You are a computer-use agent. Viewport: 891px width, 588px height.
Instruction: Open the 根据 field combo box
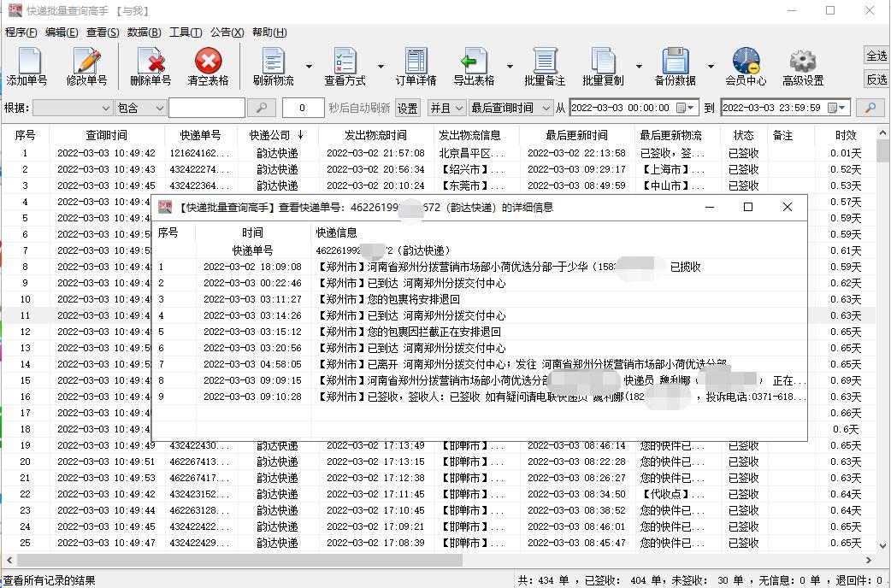[73, 108]
